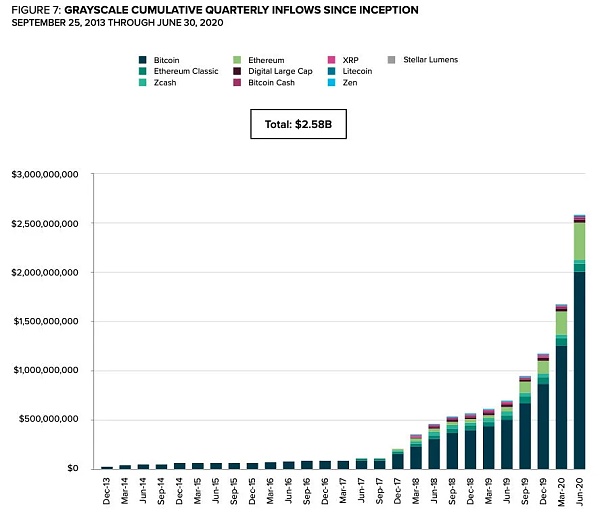
Task: Click the Bitcoin legend color swatch
Action: [143, 60]
